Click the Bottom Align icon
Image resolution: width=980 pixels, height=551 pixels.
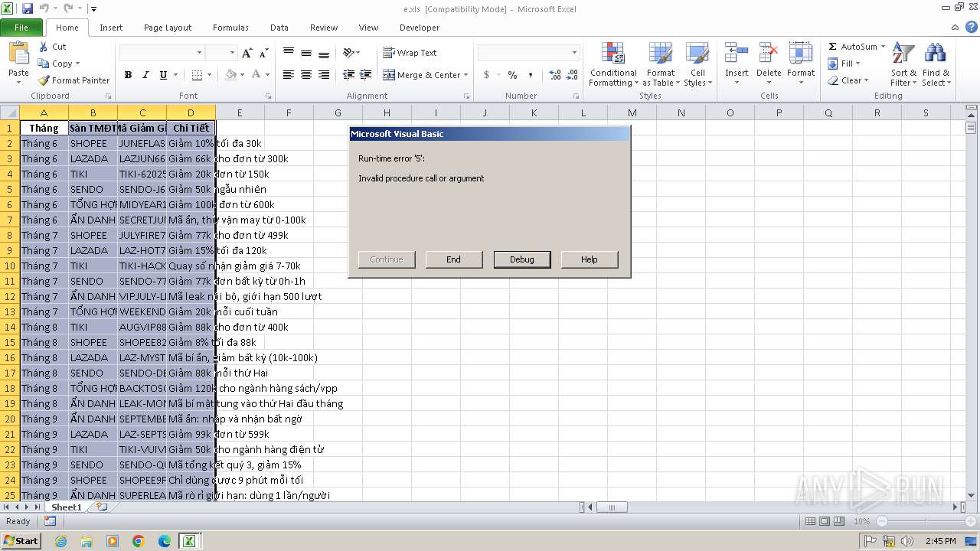[x=324, y=53]
